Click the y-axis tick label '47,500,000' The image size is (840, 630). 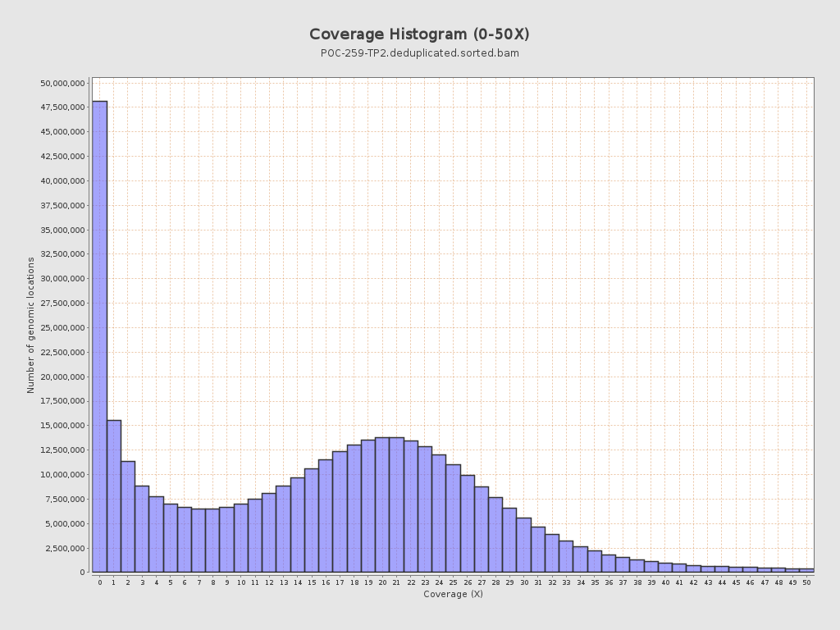click(x=62, y=107)
